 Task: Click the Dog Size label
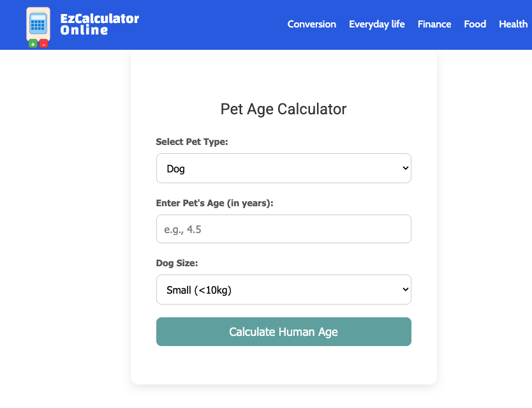click(x=177, y=263)
